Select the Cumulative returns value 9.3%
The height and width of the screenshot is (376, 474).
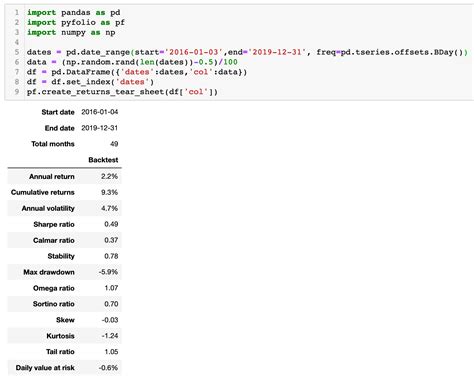click(x=110, y=192)
